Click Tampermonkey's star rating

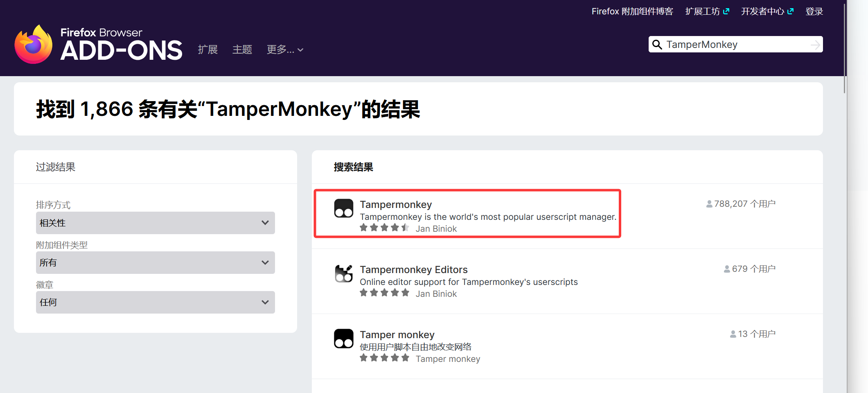click(384, 228)
